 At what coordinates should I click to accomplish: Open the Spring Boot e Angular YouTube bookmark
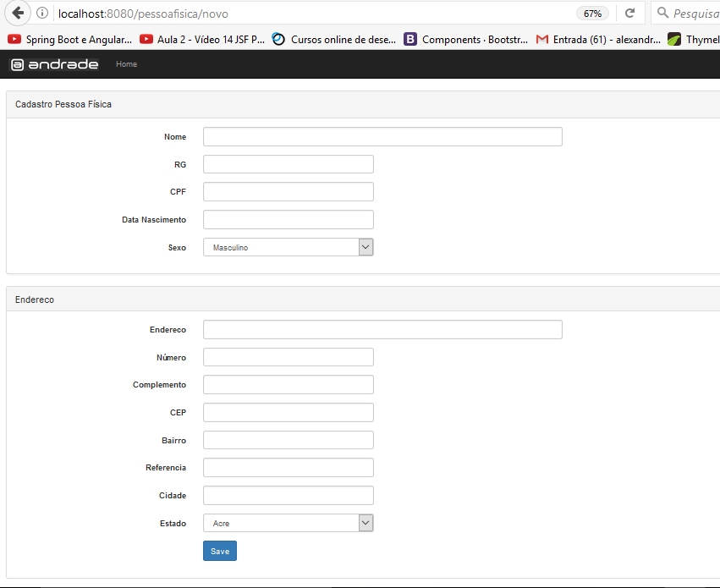[69, 40]
